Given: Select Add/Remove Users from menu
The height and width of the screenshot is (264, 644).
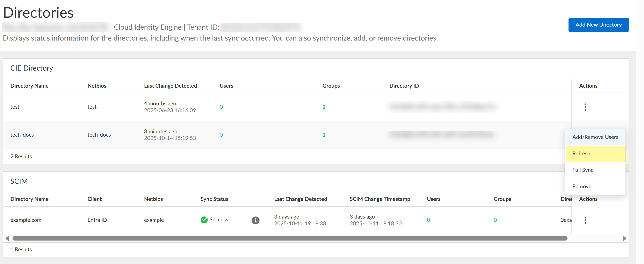Looking at the screenshot, I should point(595,137).
